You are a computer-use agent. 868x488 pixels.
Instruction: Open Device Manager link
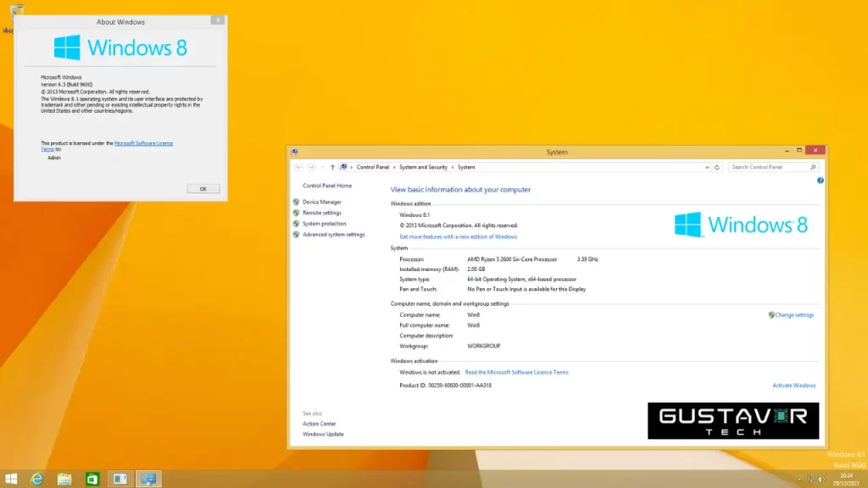pyautogui.click(x=322, y=202)
